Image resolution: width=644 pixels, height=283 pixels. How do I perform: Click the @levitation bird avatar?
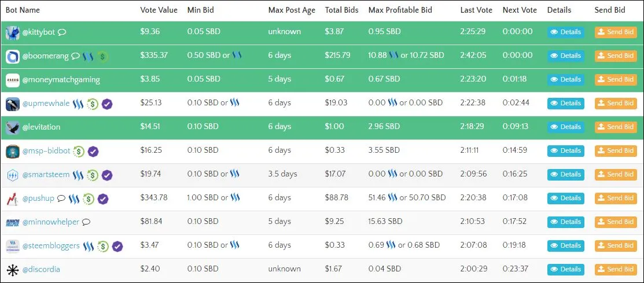[12, 127]
